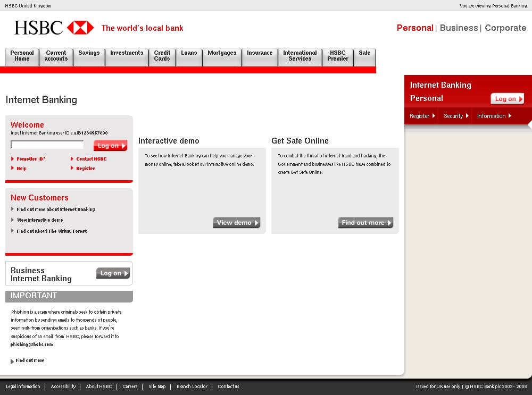Expand Information in the red sidebar
Screen dimensions: 532x395
[494, 116]
